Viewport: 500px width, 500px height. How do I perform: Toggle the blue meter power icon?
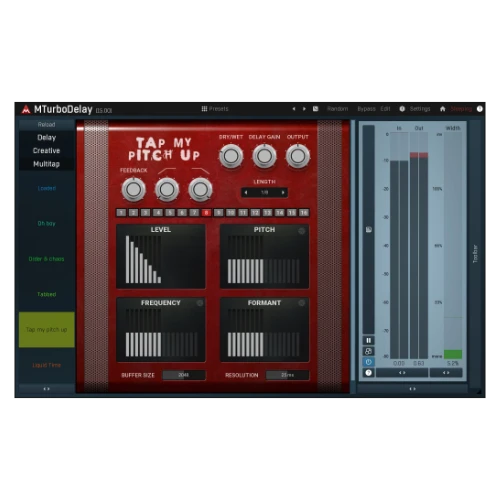tap(368, 362)
